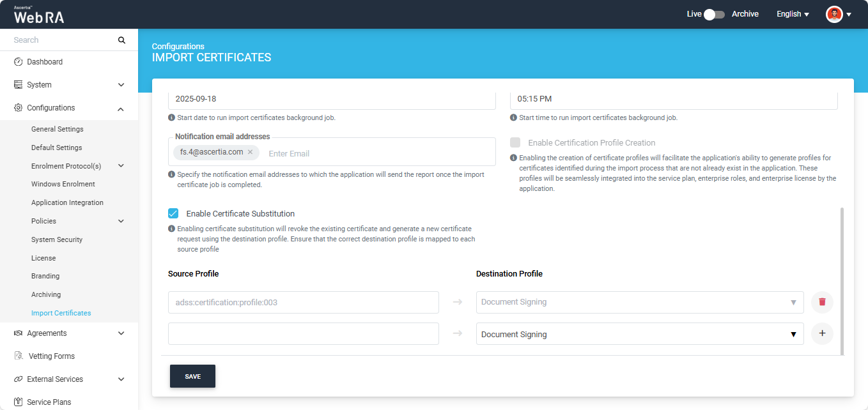Click the search magnifier icon in sidebar
Screen dimensions: 868x410
[121, 40]
